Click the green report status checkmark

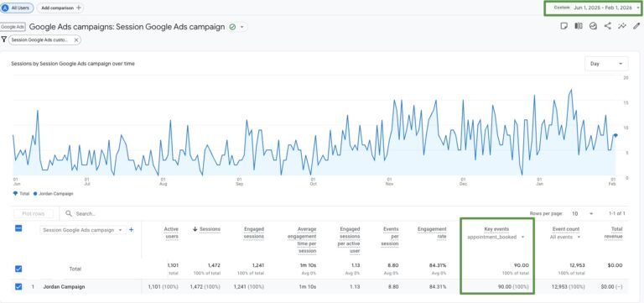click(x=232, y=27)
